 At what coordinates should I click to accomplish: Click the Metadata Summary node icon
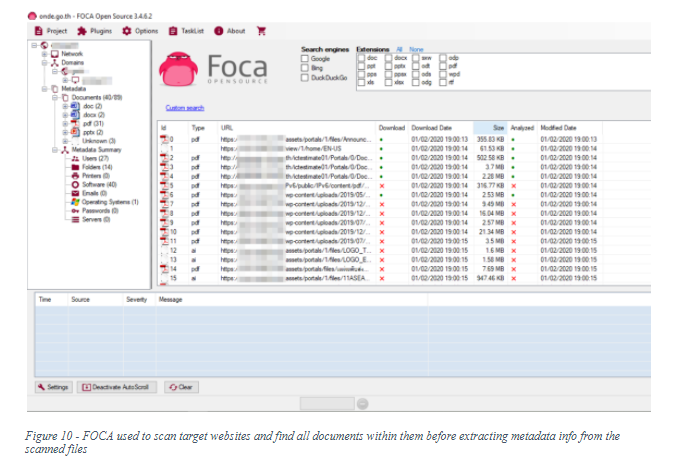65,150
